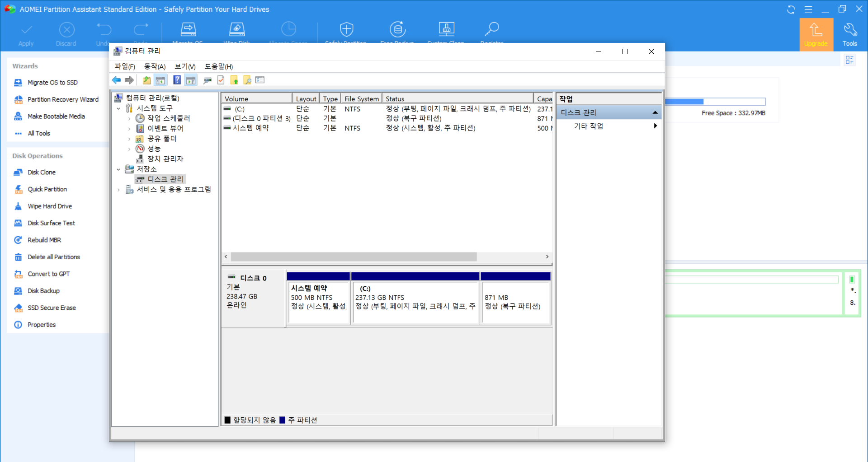This screenshot has height=462, width=868.
Task: Select 장치 관리자 in the tree
Action: pyautogui.click(x=160, y=159)
